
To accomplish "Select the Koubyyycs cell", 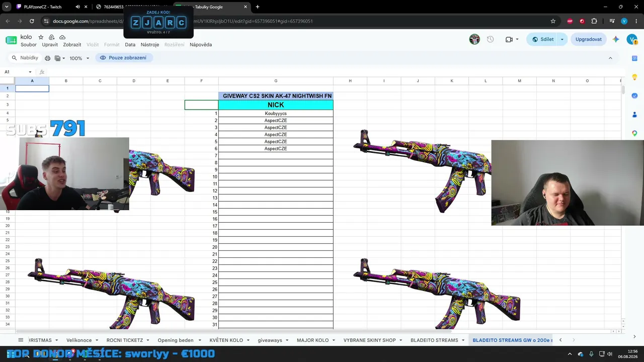I will (x=276, y=114).
